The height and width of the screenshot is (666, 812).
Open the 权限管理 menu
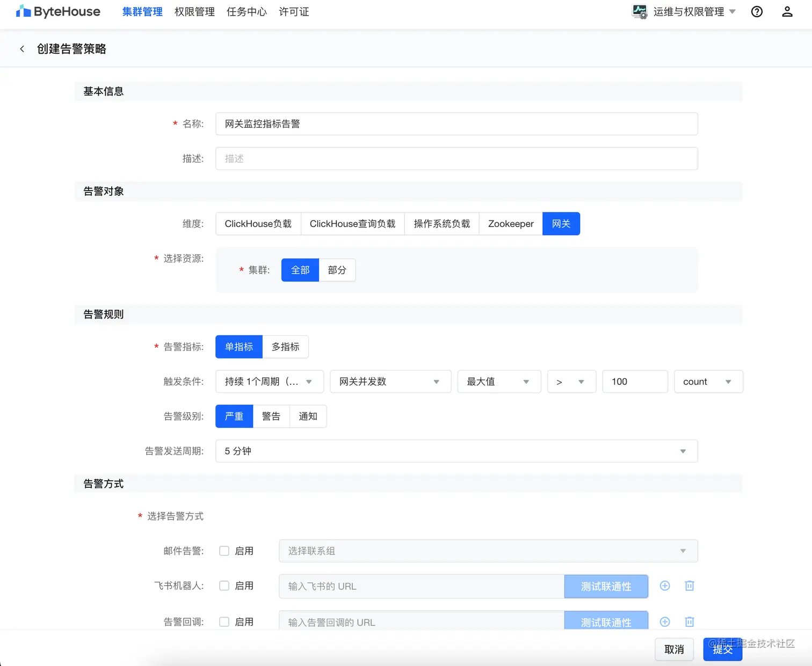coord(194,11)
